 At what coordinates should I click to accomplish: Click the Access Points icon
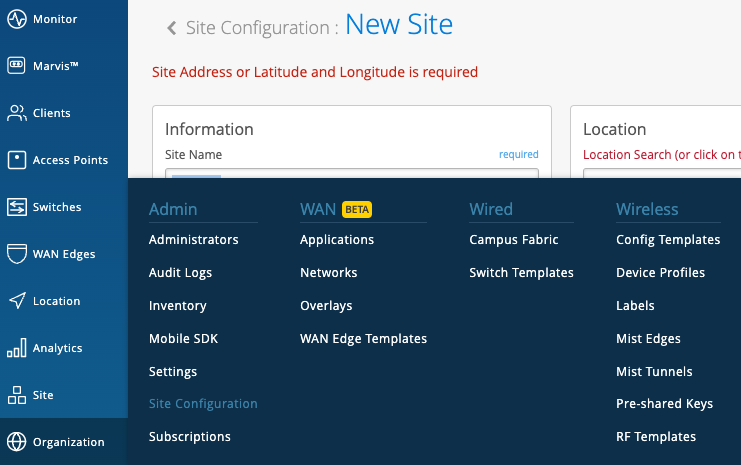click(x=16, y=160)
